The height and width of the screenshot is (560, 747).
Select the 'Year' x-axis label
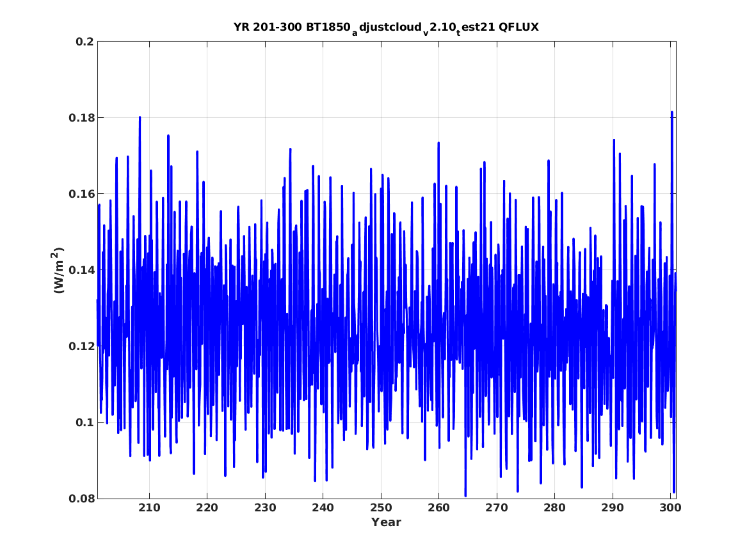386,522
